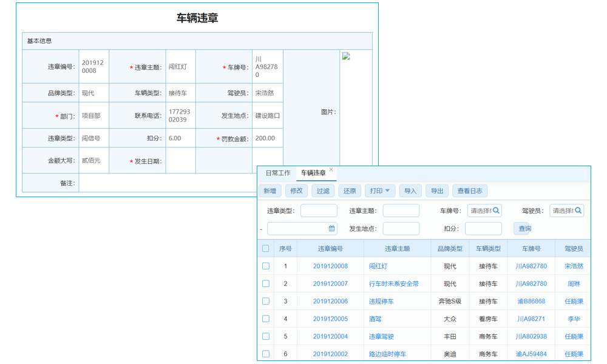Open the 驾驶员 请选择 picker field
The height and width of the screenshot is (364, 607).
[x=561, y=211]
